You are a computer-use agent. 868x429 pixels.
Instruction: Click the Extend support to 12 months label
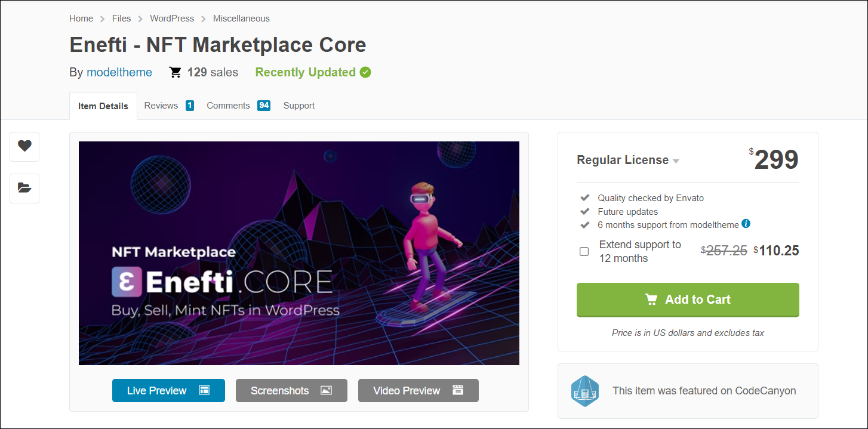[x=640, y=251]
